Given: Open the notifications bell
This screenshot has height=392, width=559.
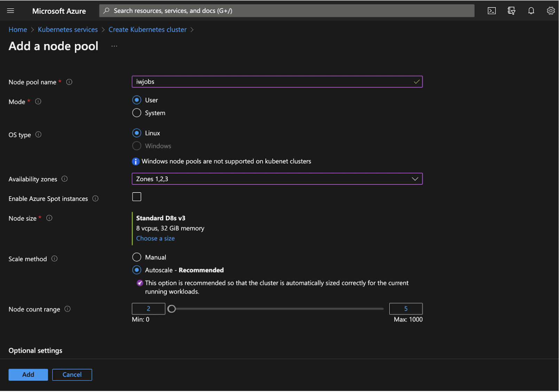Looking at the screenshot, I should (x=531, y=11).
